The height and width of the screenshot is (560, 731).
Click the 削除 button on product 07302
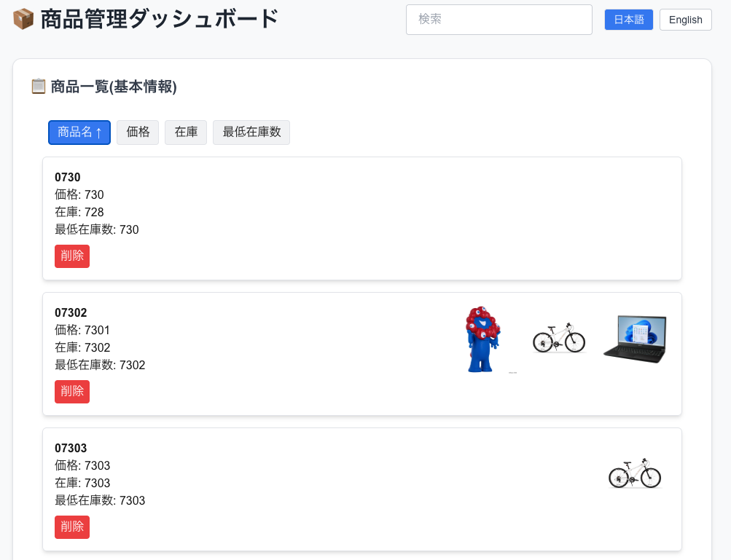(71, 391)
